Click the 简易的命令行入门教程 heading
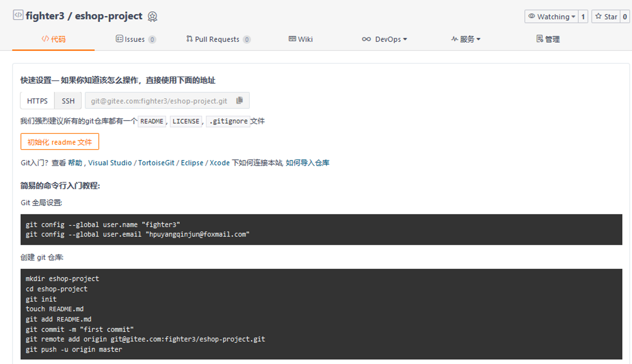The image size is (632, 364). coord(60,186)
